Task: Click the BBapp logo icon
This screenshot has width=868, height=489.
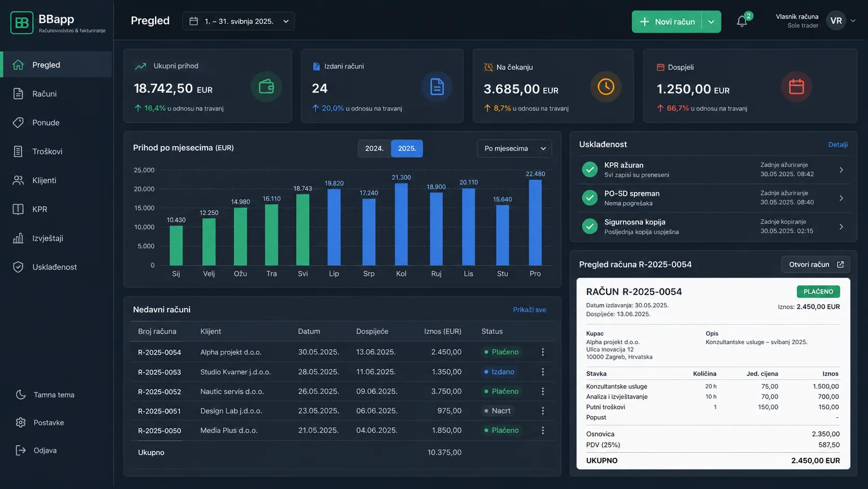Action: pos(22,22)
